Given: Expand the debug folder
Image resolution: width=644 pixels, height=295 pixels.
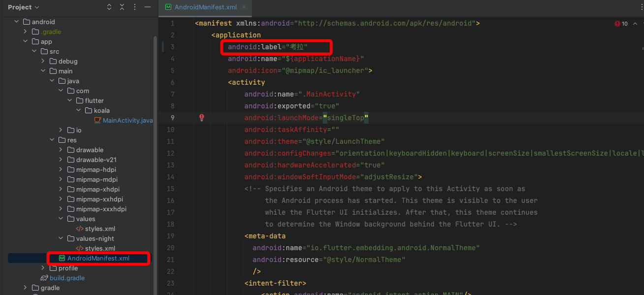Looking at the screenshot, I should point(53,61).
